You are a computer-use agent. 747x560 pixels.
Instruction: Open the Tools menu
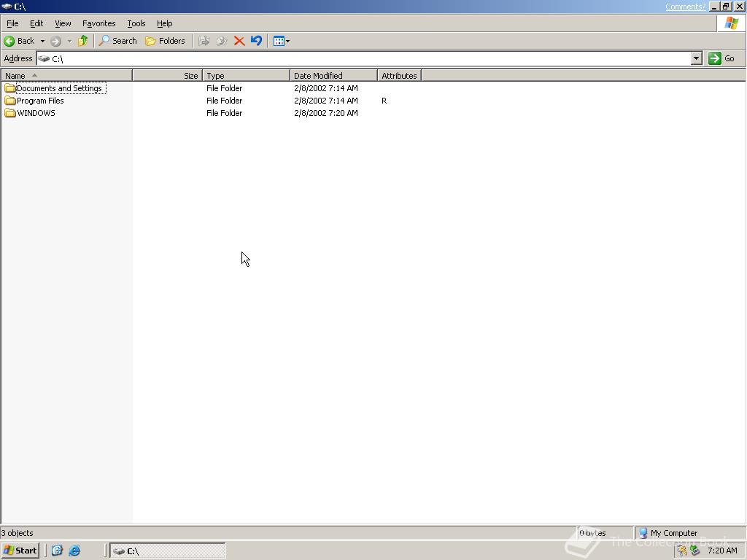point(136,23)
